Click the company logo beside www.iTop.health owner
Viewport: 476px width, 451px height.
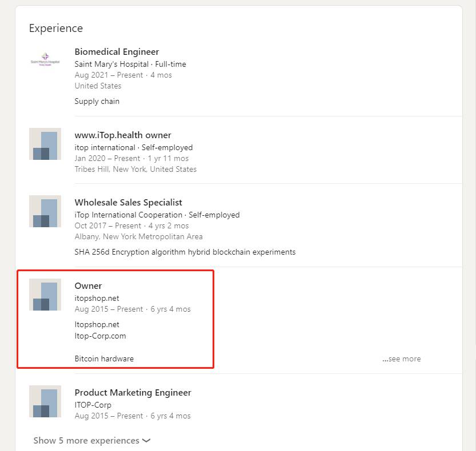click(x=45, y=144)
